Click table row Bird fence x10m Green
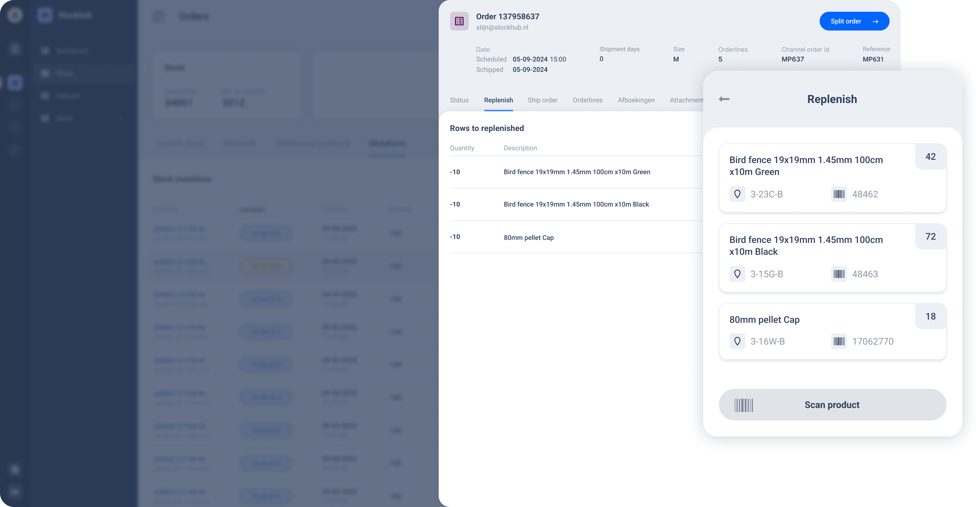The image size is (980, 507). (x=576, y=172)
